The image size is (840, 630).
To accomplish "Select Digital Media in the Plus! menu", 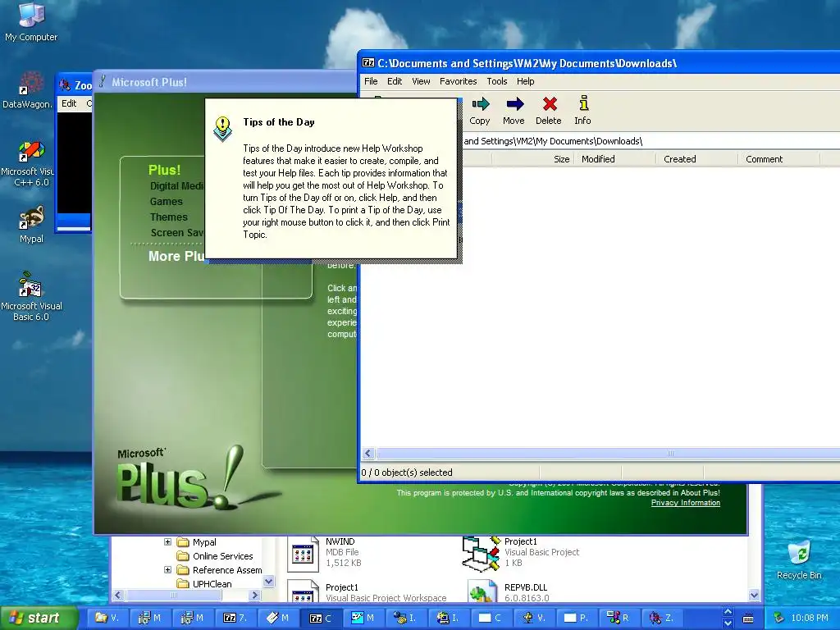I will tap(177, 186).
